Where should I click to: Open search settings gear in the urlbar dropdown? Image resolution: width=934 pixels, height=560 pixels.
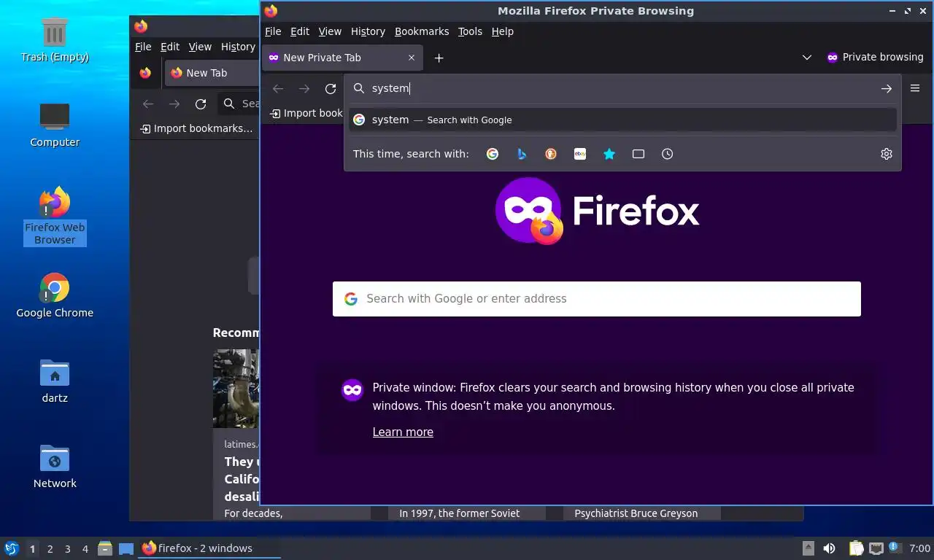click(x=887, y=154)
